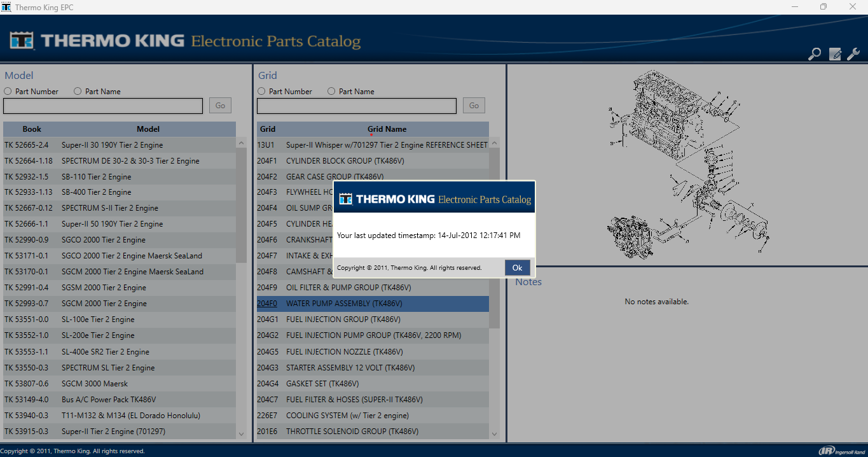Select model row TK 52665-2.4 Super-II 30
The image size is (868, 457).
tap(120, 145)
